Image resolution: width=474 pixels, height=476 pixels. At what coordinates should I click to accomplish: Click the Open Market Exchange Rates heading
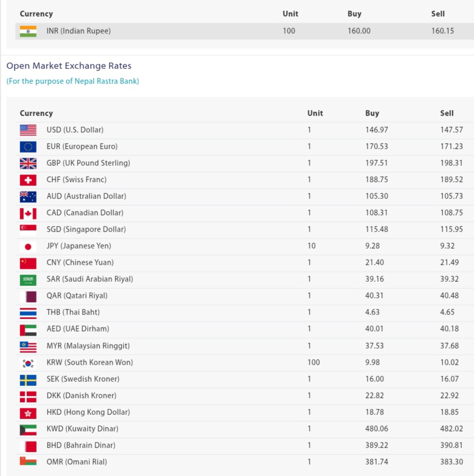[69, 66]
